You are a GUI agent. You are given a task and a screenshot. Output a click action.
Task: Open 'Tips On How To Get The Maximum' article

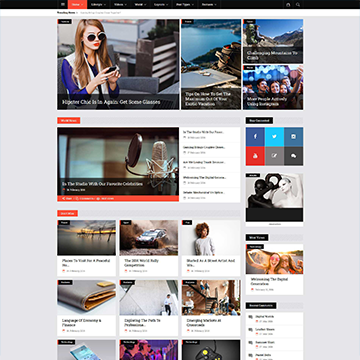[x=208, y=99]
